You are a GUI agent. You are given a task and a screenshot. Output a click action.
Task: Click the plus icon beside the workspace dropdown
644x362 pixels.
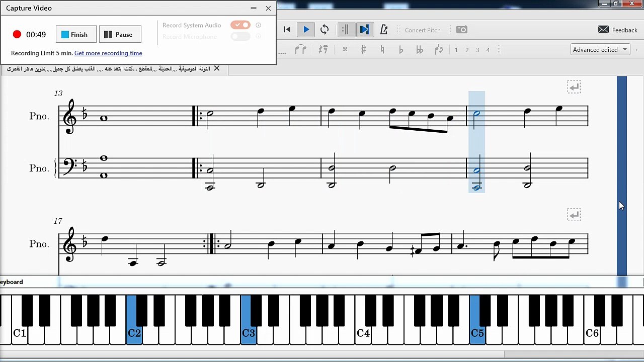(636, 50)
